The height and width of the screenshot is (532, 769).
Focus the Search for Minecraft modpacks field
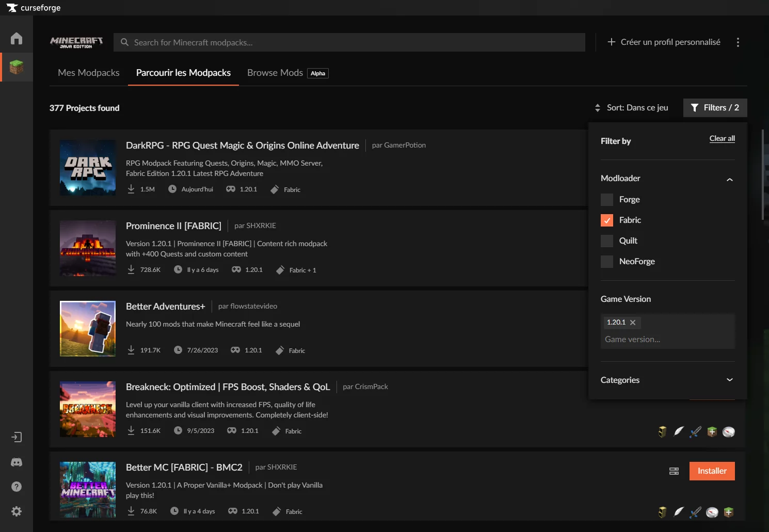351,42
